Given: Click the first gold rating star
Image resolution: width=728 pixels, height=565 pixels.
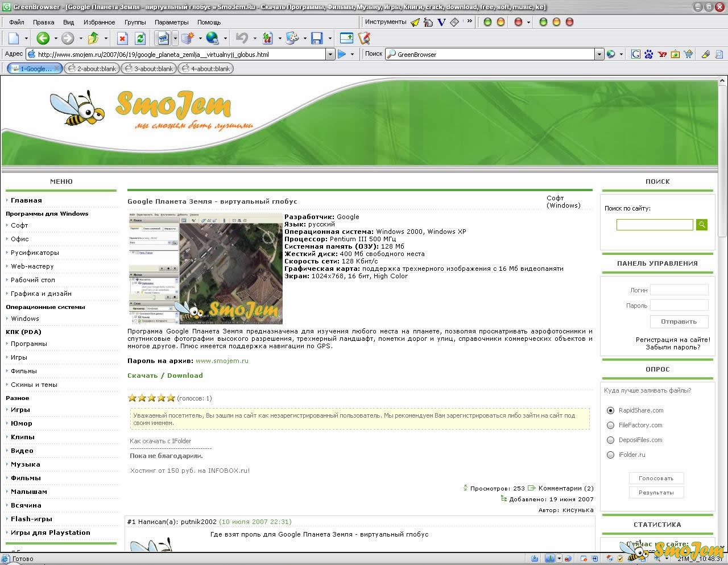Looking at the screenshot, I should coord(132,398).
